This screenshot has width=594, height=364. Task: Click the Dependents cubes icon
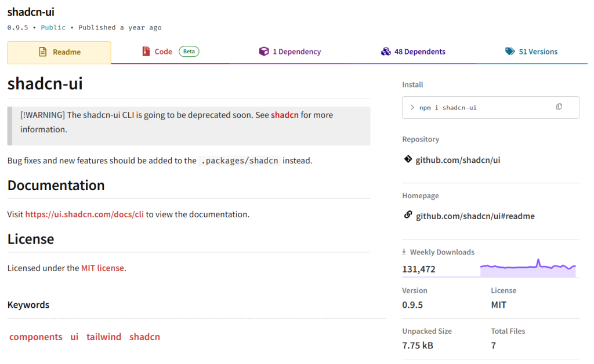(386, 52)
